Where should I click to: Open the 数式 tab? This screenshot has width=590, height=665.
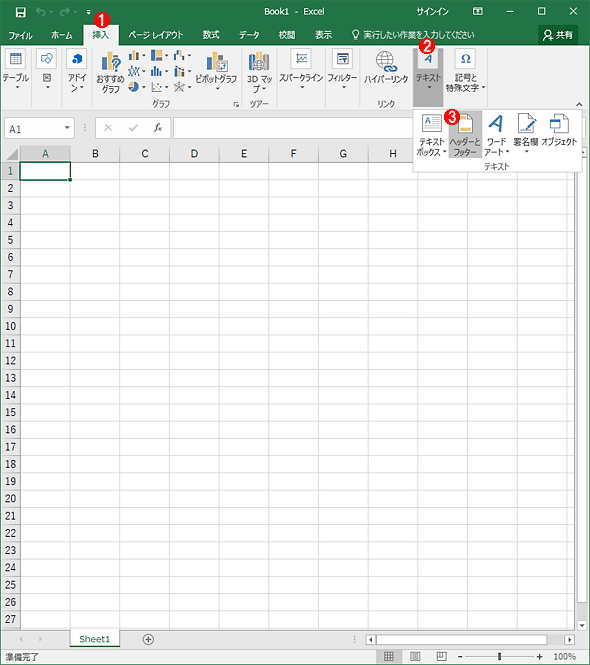point(211,35)
